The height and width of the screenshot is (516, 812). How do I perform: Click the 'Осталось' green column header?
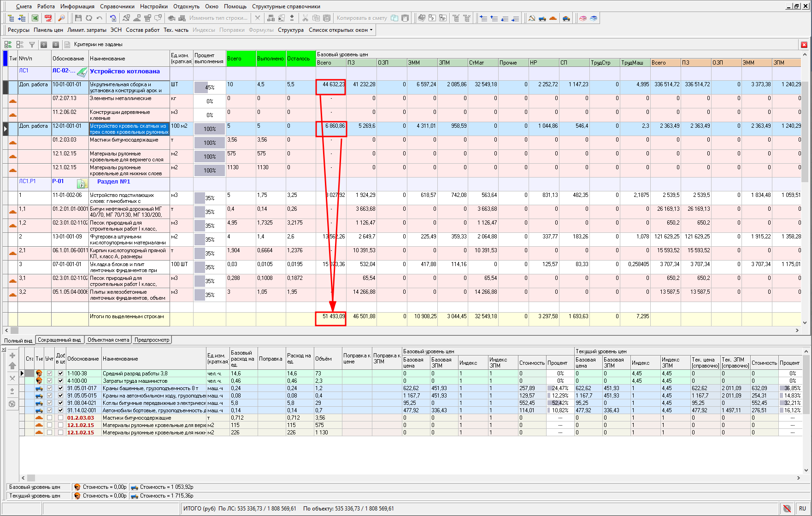[300, 59]
